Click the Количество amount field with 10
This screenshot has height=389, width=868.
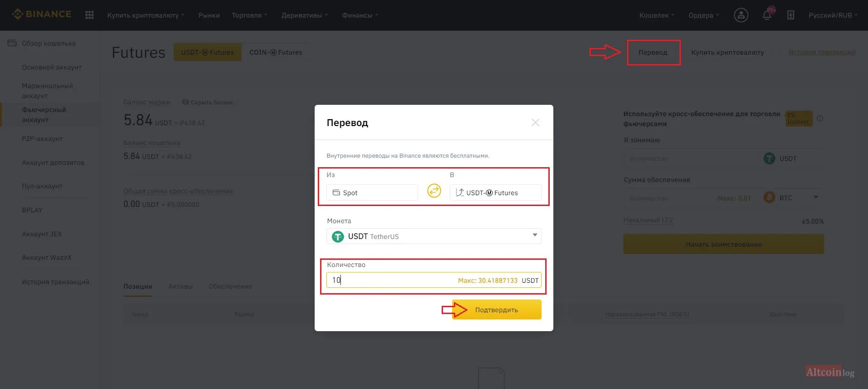(434, 280)
